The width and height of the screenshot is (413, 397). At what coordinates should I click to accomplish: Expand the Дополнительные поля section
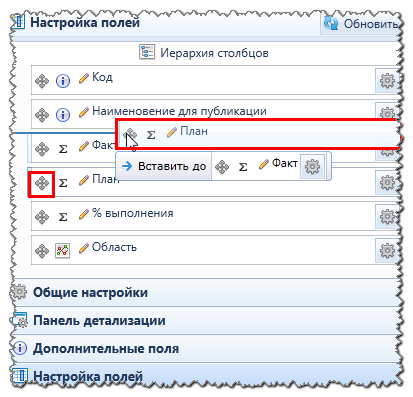207,348
